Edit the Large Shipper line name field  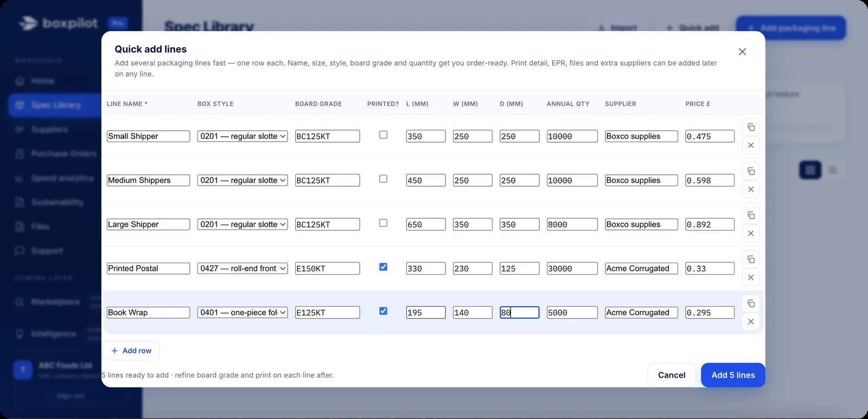coord(148,224)
